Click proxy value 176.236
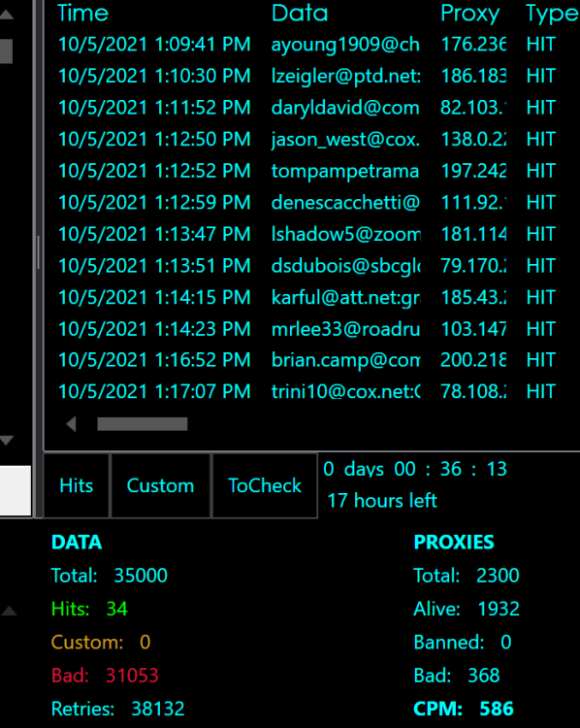Viewport: 580px width, 728px height. coord(473,45)
